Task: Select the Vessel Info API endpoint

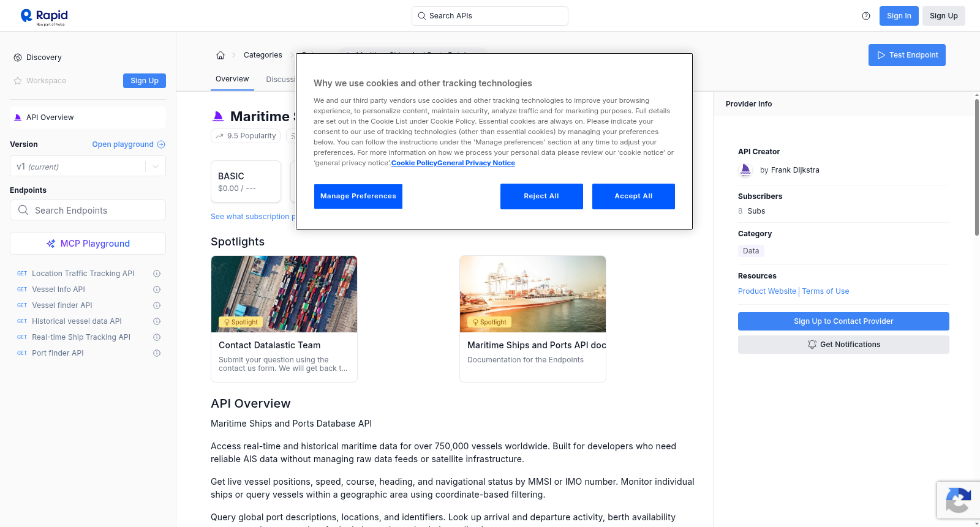Action: click(58, 290)
